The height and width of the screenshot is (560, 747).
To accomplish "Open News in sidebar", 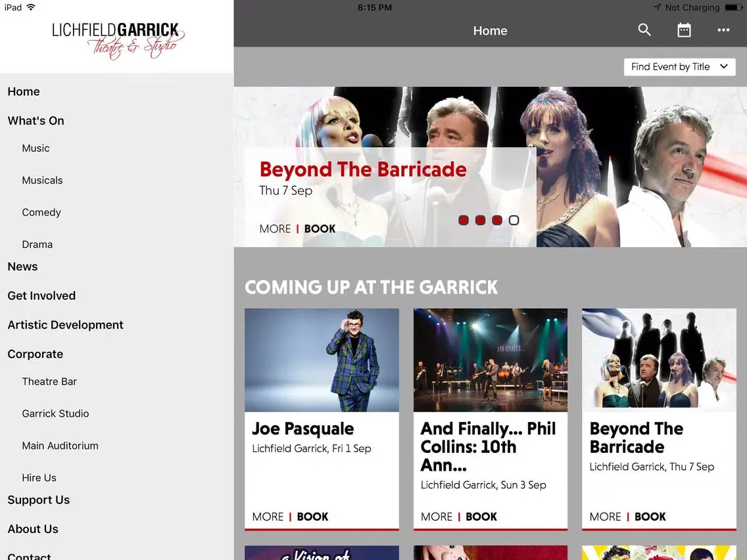I will pyautogui.click(x=22, y=266).
